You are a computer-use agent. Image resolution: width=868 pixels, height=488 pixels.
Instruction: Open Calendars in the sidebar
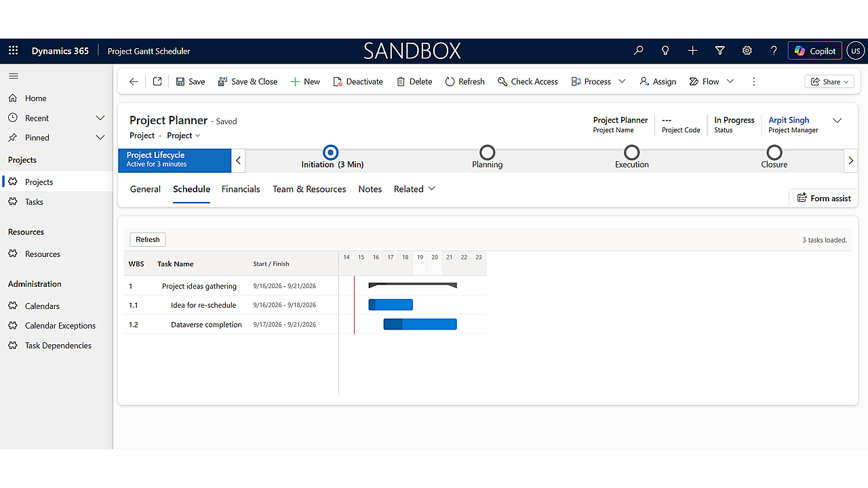pos(42,306)
